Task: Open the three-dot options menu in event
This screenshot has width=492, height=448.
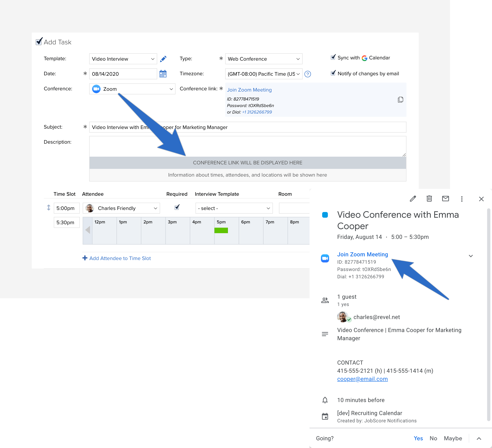Action: [x=462, y=199]
